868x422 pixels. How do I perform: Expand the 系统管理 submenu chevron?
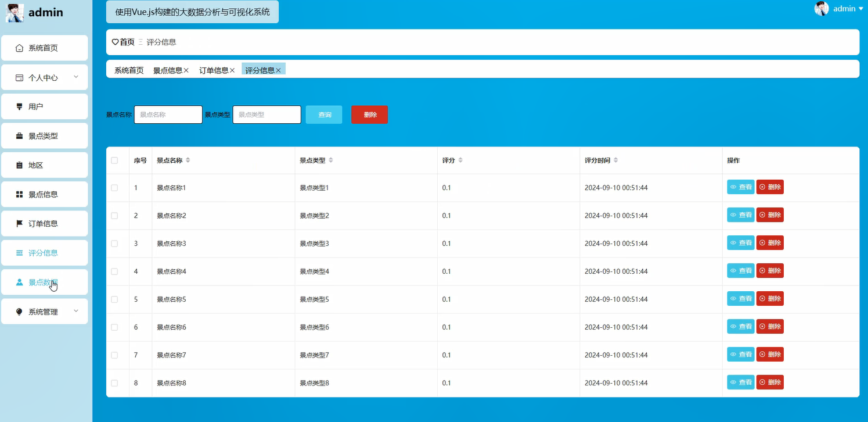click(x=75, y=311)
